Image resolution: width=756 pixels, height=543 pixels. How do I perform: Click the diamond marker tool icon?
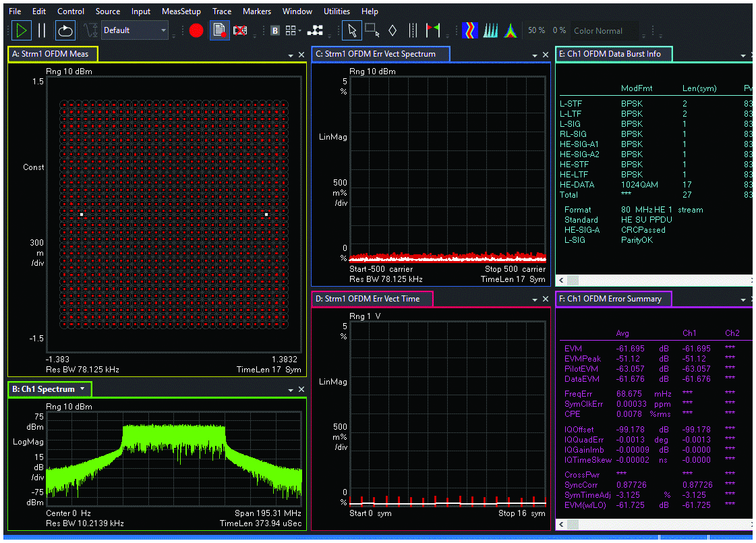[392, 30]
